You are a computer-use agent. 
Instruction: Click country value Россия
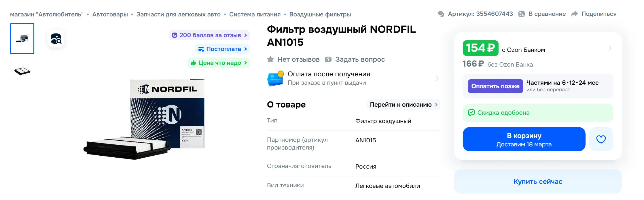366,167
